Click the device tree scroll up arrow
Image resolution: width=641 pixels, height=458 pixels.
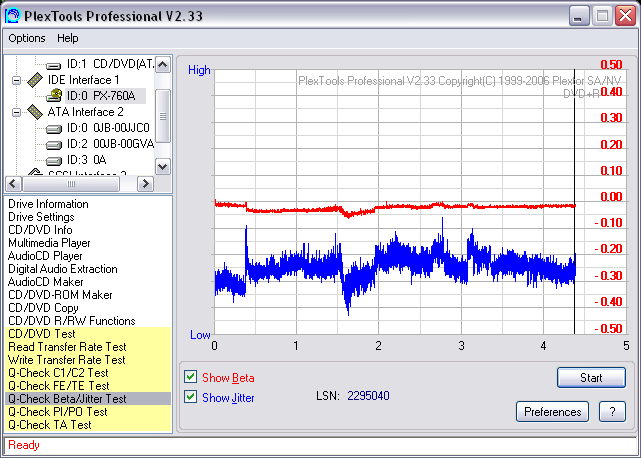tap(163, 65)
